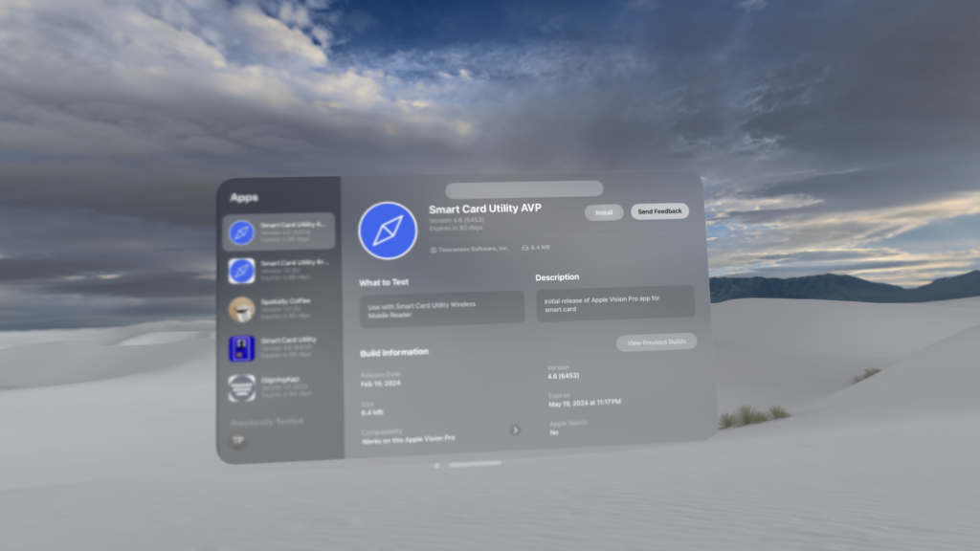Click the TP profile avatar in sidebar
The width and height of the screenshot is (980, 551).
tap(238, 440)
